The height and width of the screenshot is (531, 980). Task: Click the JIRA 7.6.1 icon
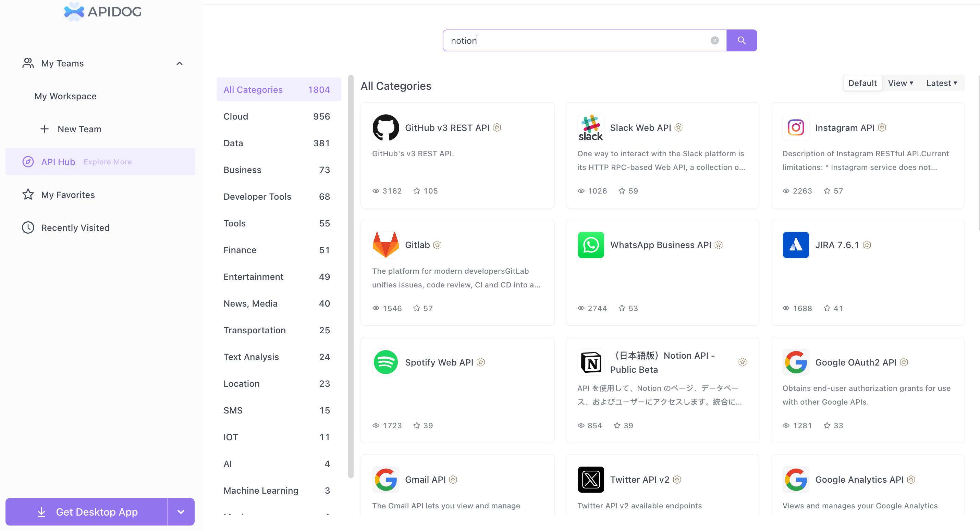point(795,245)
